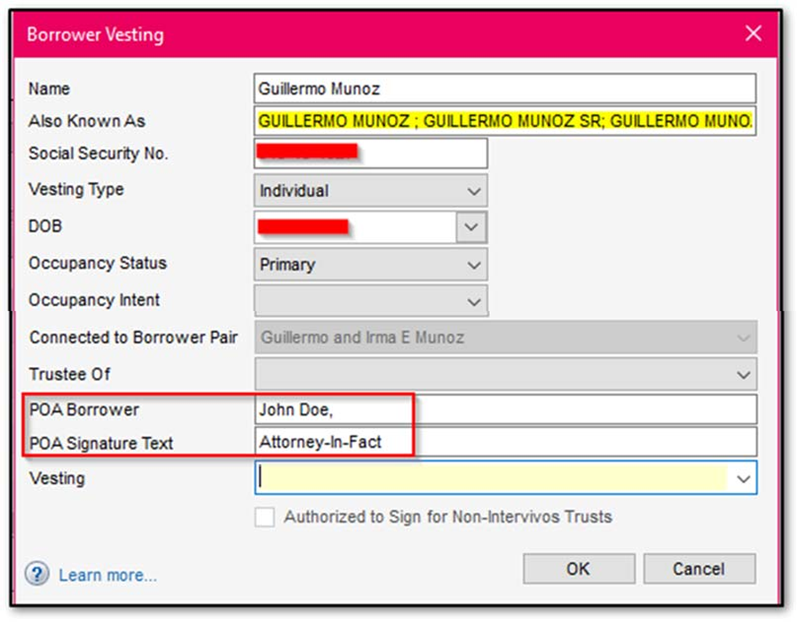Screen dimensions: 797x622
Task: Click into the Name field
Action: click(x=505, y=88)
